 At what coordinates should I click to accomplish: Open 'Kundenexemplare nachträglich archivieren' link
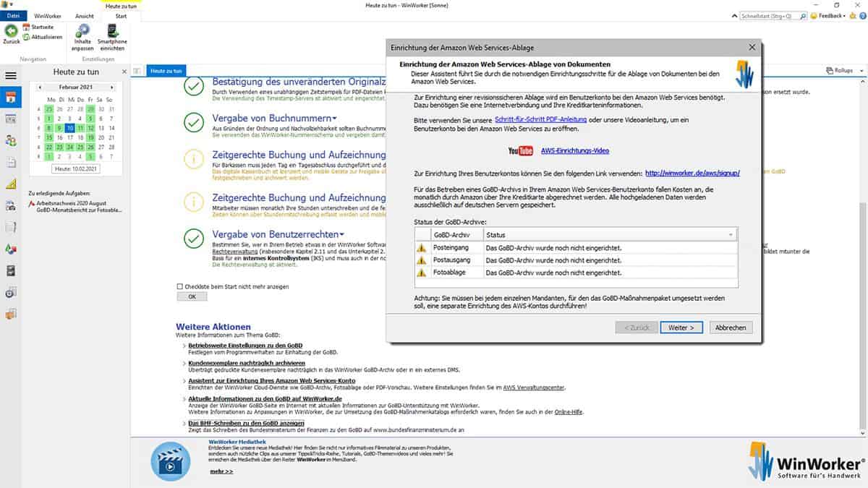(247, 363)
